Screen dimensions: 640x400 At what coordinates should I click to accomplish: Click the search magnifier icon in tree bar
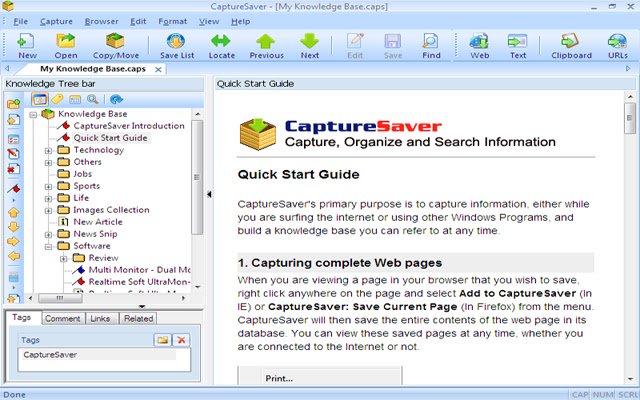(93, 99)
